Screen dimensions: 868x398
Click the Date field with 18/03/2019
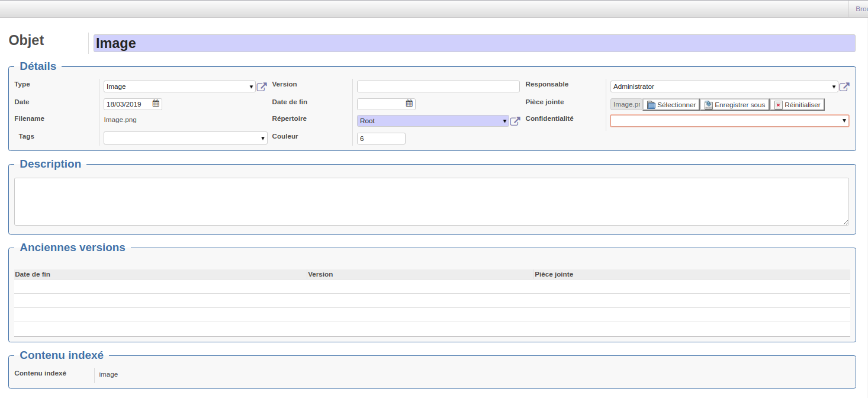pos(133,104)
